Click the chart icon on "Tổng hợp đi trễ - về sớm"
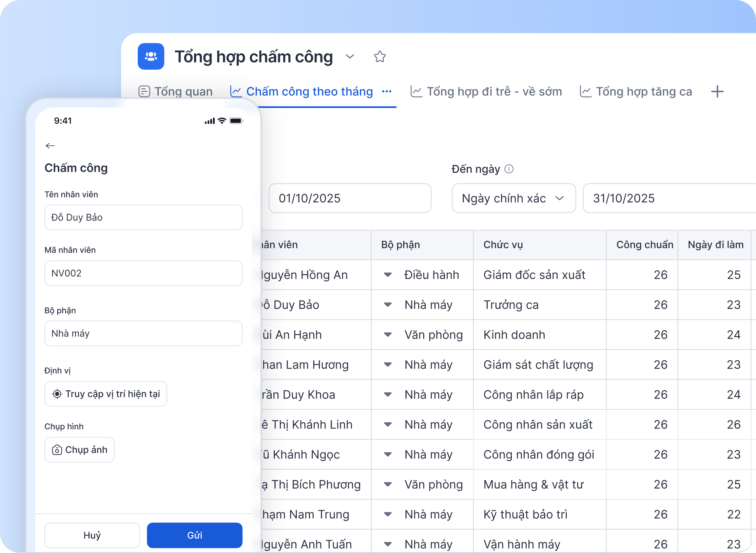Screen dimensions: 756x553 pos(416,91)
